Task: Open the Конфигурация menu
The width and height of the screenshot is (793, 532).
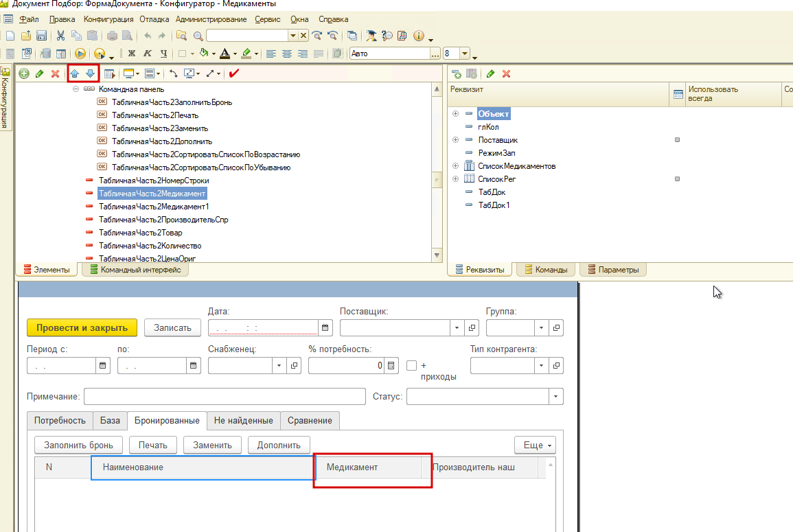Action: tap(108, 19)
